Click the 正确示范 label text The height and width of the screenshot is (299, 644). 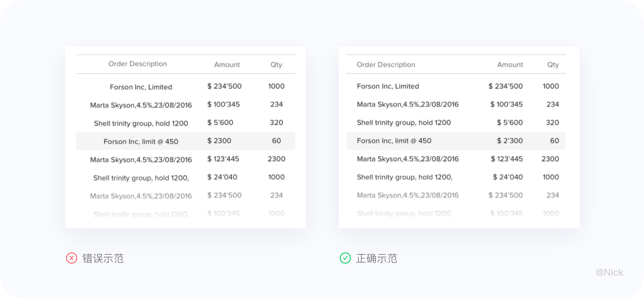377,259
